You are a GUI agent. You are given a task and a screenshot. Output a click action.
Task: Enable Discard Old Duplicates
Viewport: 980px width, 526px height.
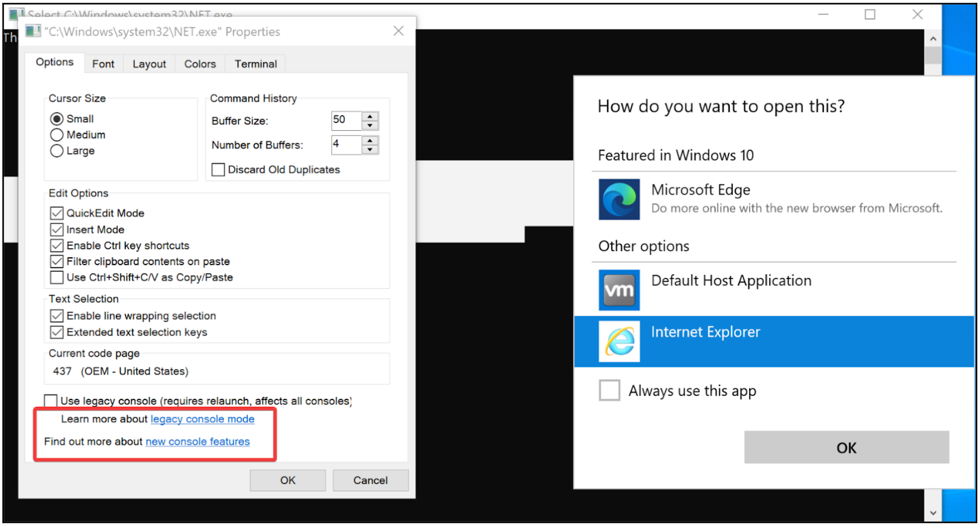click(x=218, y=170)
